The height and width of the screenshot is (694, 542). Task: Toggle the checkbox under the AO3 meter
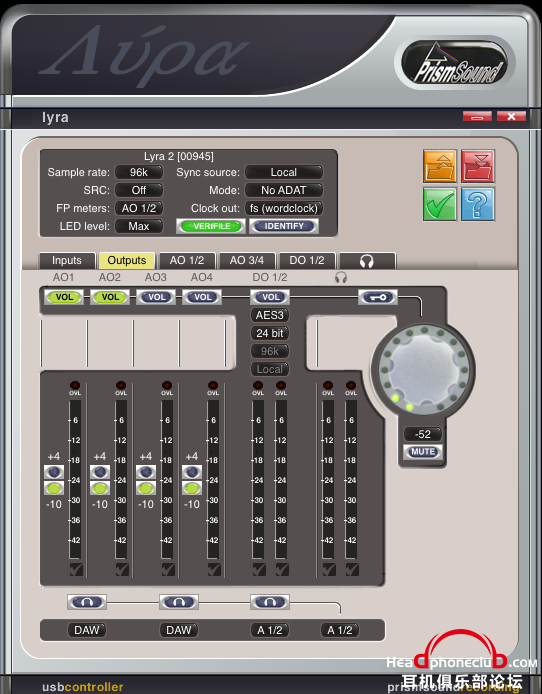tap(168, 569)
